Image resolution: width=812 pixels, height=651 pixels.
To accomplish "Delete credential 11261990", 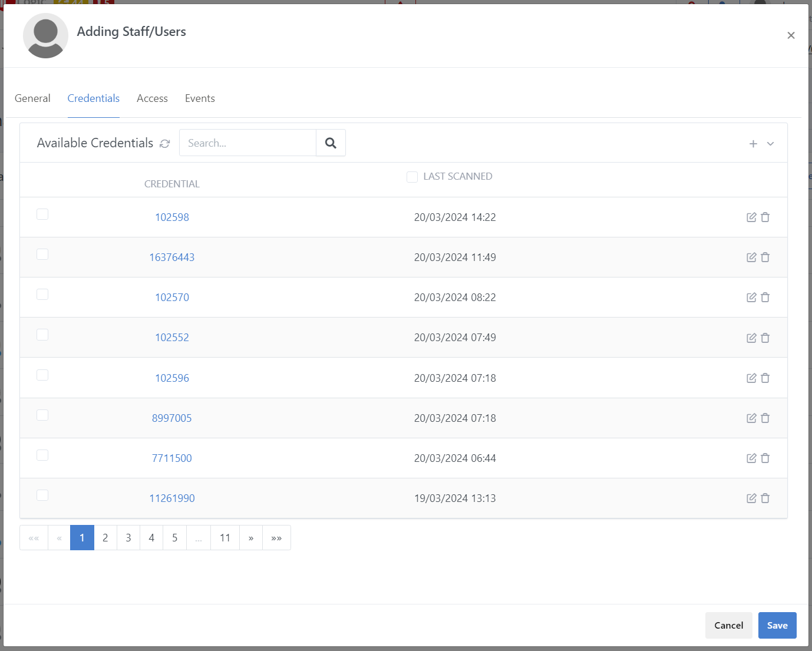I will (765, 498).
